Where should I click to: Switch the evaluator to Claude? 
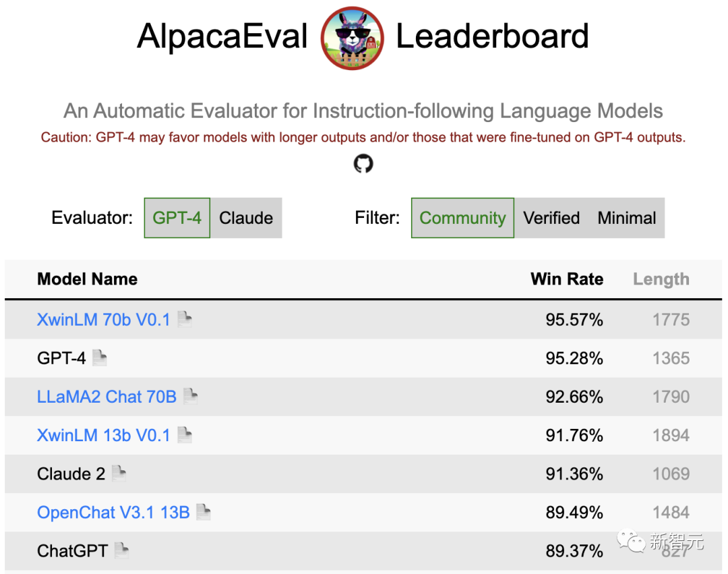pos(246,218)
